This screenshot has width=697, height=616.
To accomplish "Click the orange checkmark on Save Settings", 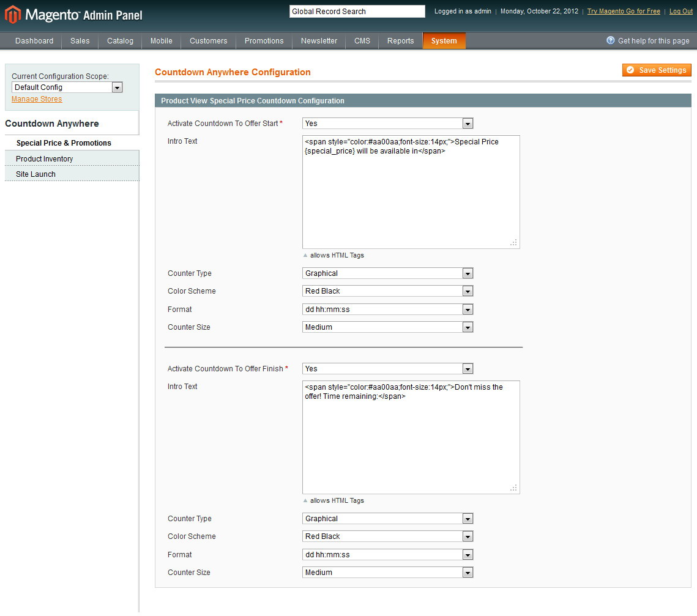I will point(630,70).
